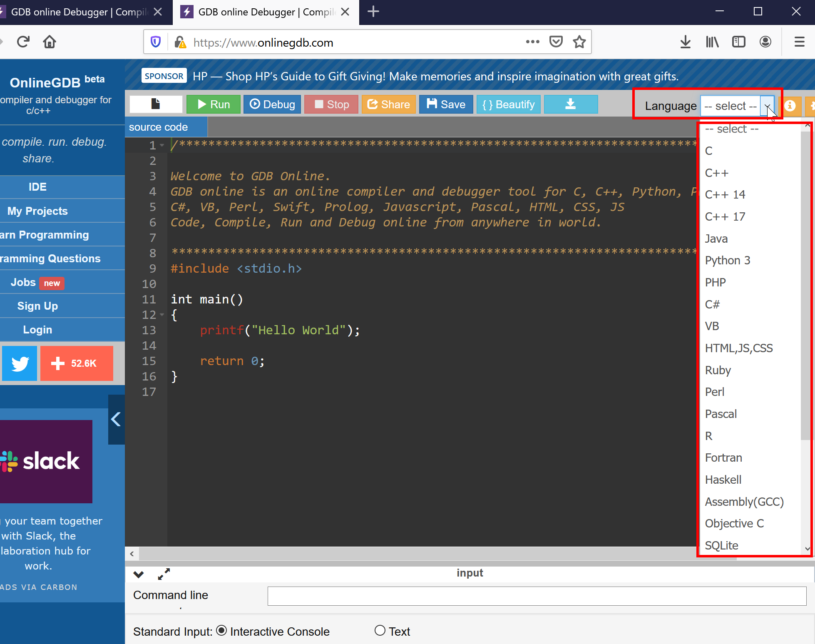Viewport: 815px width, 644px height.
Task: Collapse code fold arrow at line 12
Action: coord(162,315)
